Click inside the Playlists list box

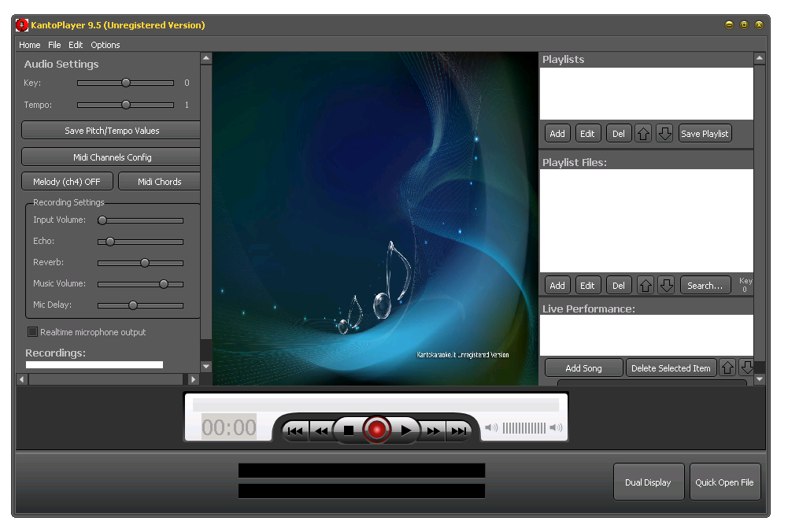point(646,94)
